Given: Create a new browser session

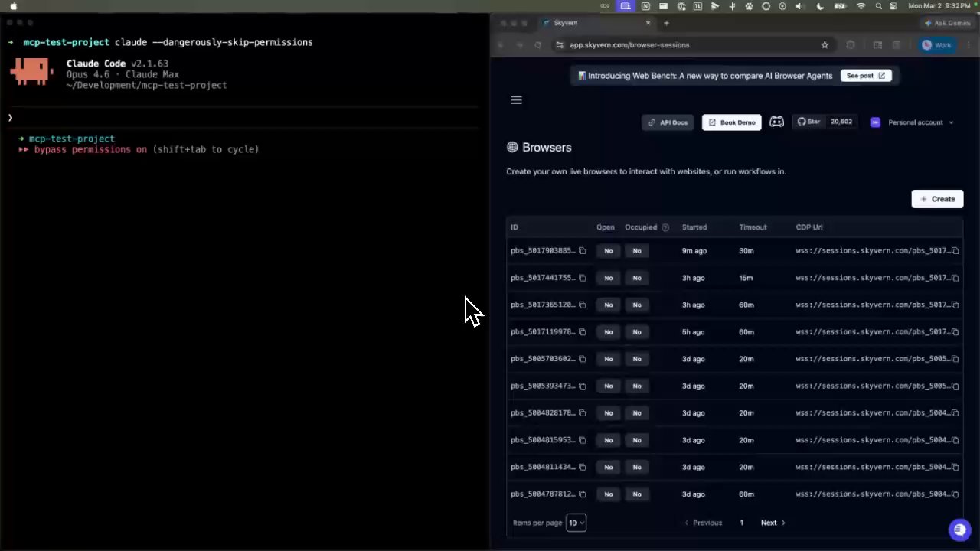Looking at the screenshot, I should click(937, 199).
